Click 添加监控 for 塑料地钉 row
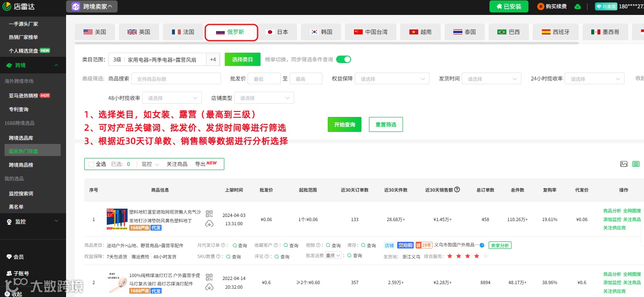 [x=612, y=219]
